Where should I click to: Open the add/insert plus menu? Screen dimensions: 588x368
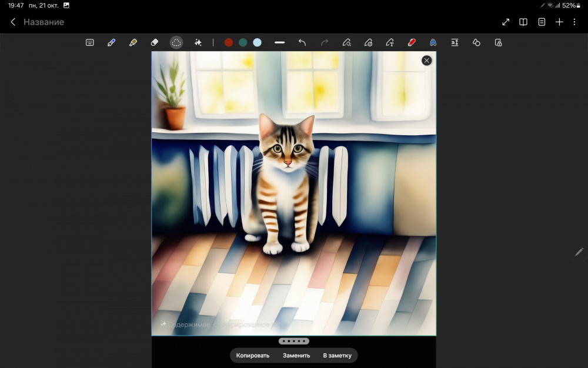click(559, 22)
